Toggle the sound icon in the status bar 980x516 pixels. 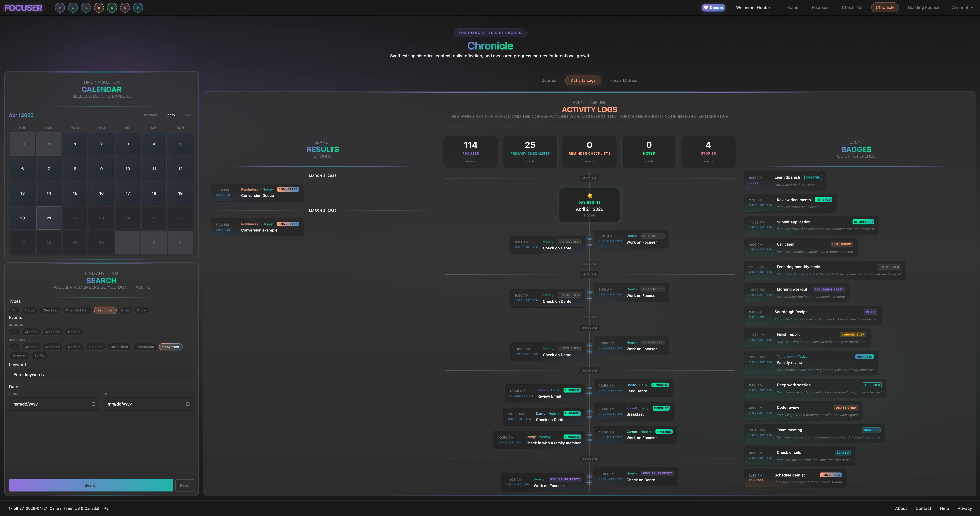(x=106, y=508)
